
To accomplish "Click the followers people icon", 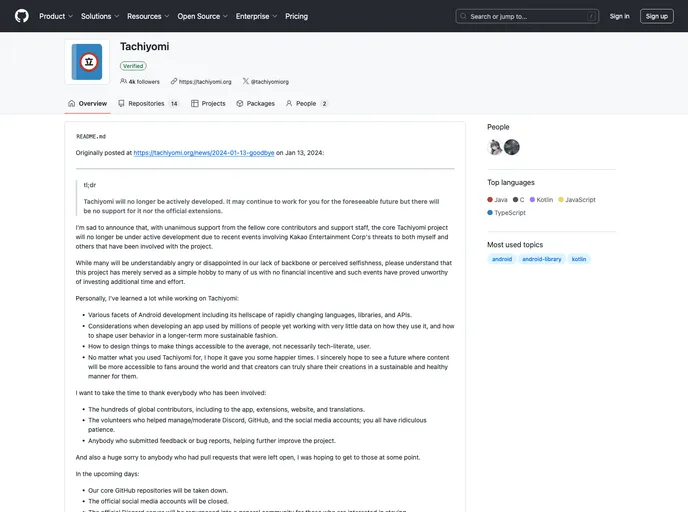I will pos(123,81).
